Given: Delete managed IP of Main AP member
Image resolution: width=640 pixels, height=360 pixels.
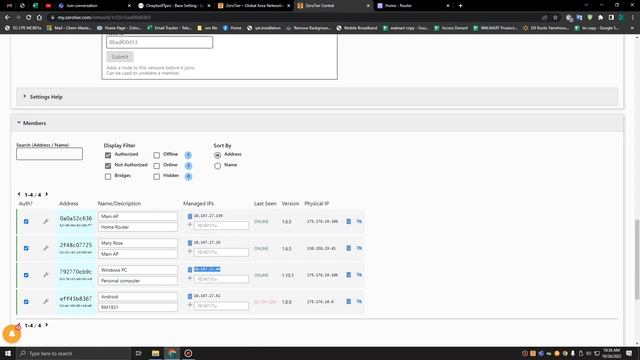Looking at the screenshot, I should click(190, 216).
